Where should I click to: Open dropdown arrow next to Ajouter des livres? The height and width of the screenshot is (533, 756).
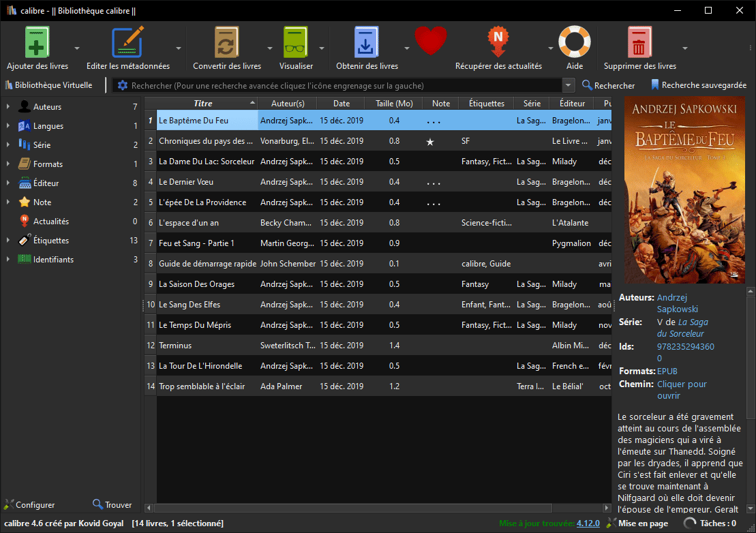click(x=77, y=48)
